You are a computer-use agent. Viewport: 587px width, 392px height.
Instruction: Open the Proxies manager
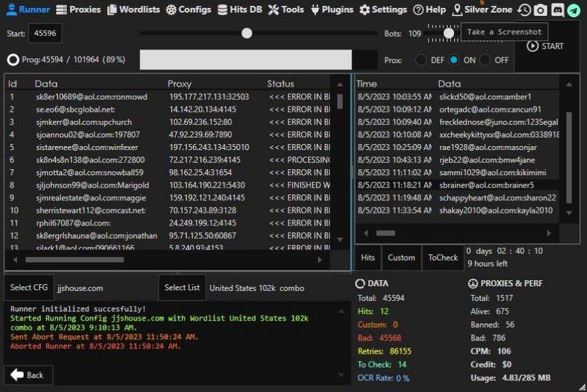click(78, 9)
